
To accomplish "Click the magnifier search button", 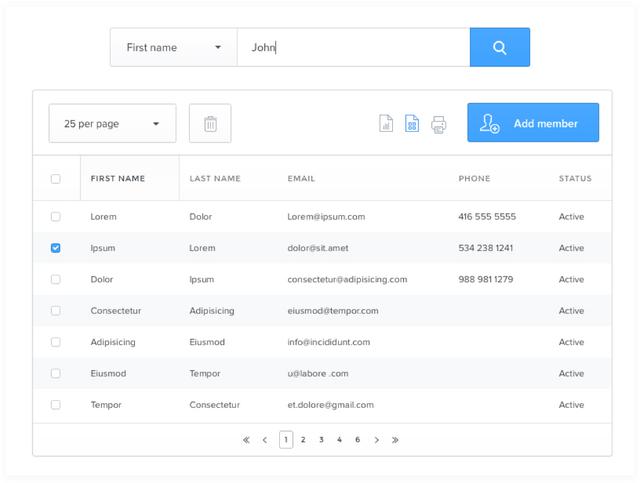I will point(499,47).
